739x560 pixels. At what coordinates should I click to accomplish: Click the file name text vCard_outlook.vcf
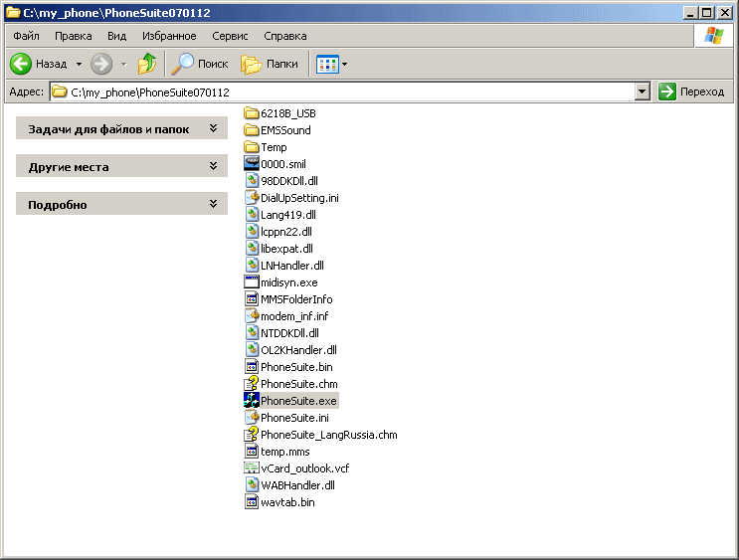pos(305,468)
